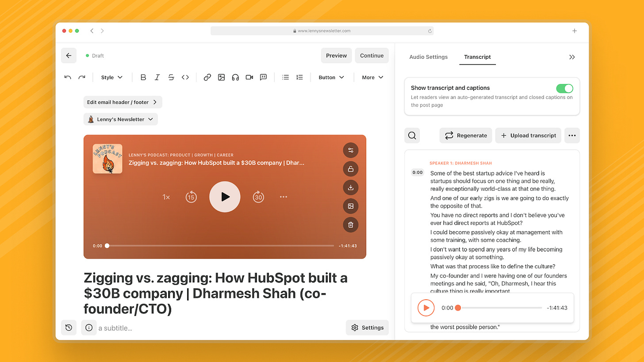Expand the Button dropdown menu
Screen dimensions: 644x362
[x=331, y=77]
